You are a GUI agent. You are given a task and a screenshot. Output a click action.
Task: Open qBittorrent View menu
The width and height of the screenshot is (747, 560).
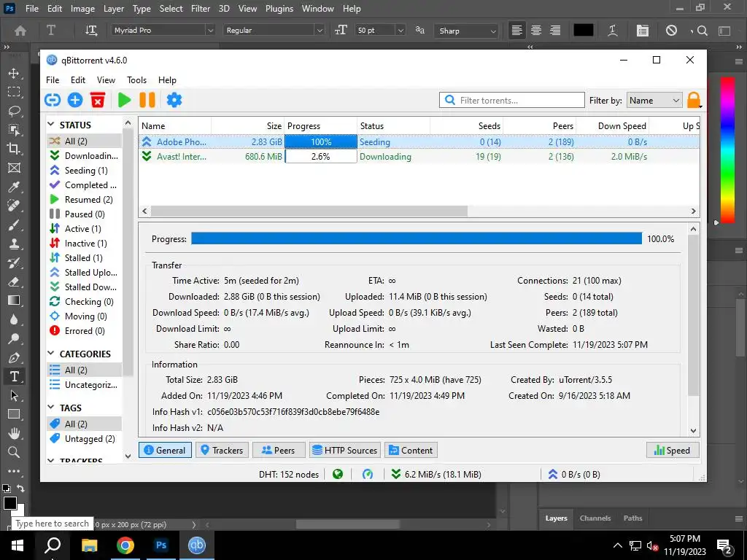[x=106, y=80]
